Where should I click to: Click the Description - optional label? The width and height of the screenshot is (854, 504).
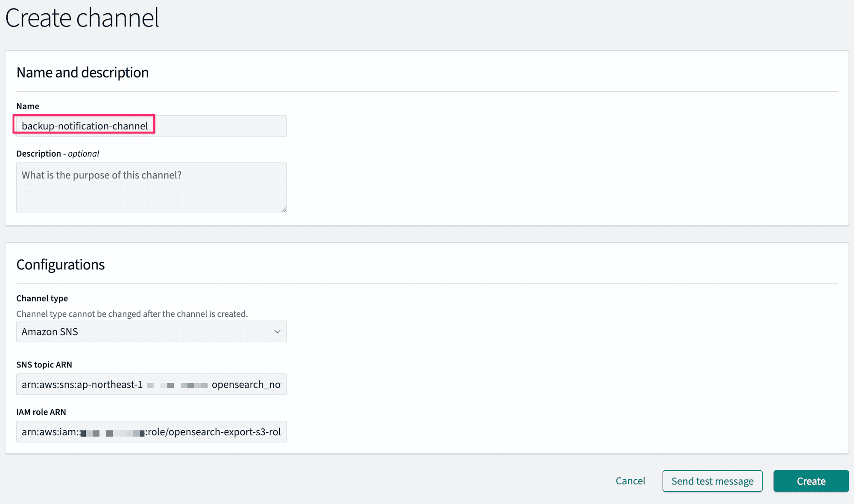(58, 154)
